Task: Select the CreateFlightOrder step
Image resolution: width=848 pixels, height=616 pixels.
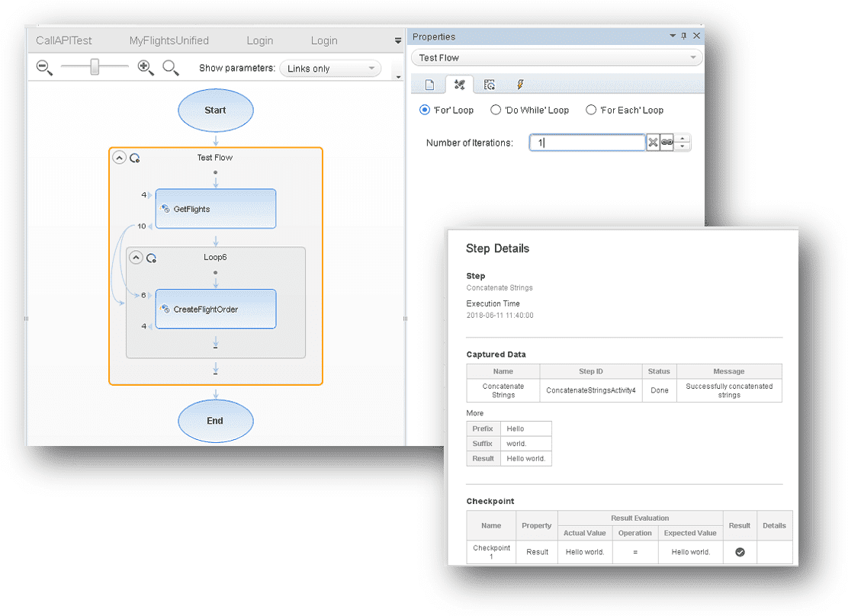Action: tap(216, 310)
